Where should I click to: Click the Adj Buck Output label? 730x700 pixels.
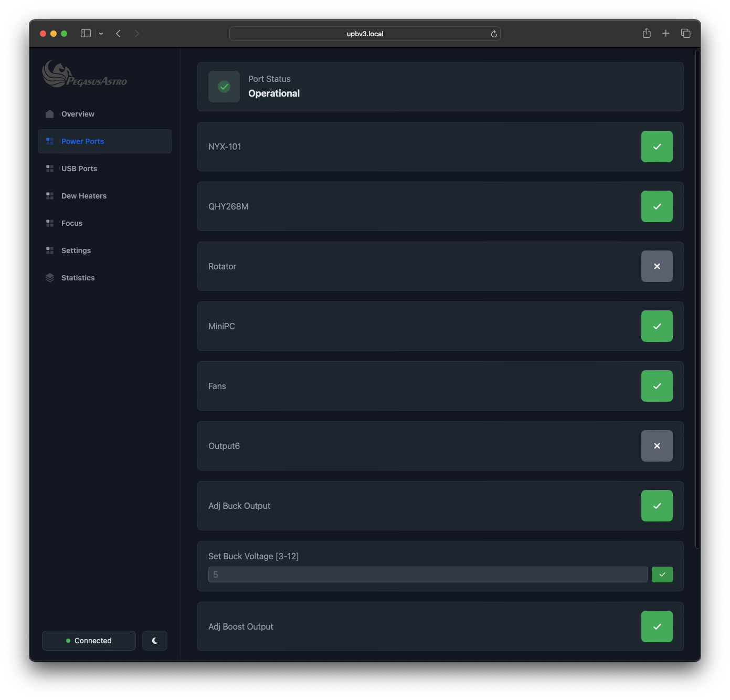pyautogui.click(x=239, y=506)
